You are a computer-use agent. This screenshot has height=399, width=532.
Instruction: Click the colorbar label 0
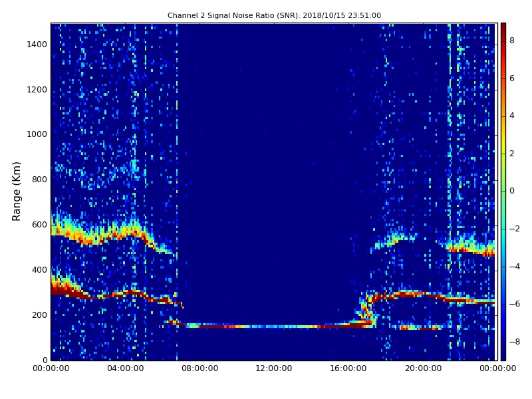coord(512,191)
